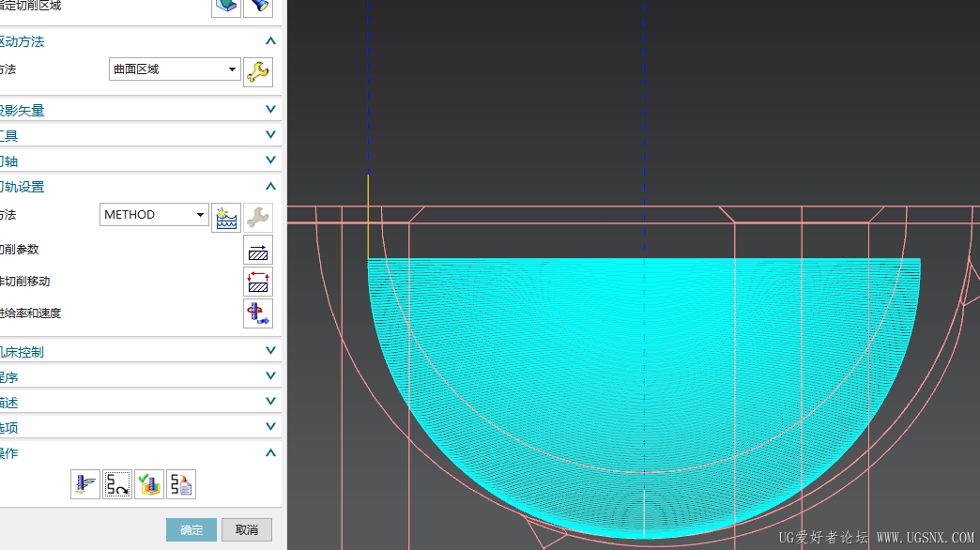Open the non-cutting moves (非切削移动) icon
Image resolution: width=980 pixels, height=550 pixels.
[258, 282]
